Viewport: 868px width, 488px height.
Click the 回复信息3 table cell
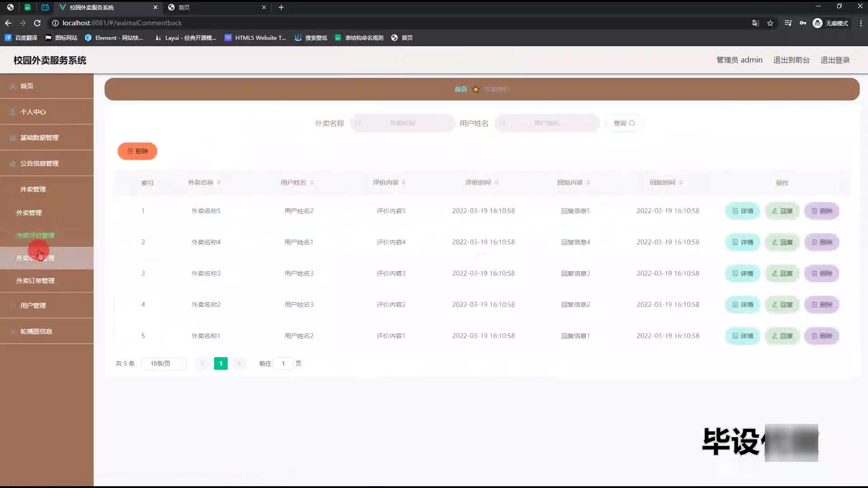(x=576, y=273)
